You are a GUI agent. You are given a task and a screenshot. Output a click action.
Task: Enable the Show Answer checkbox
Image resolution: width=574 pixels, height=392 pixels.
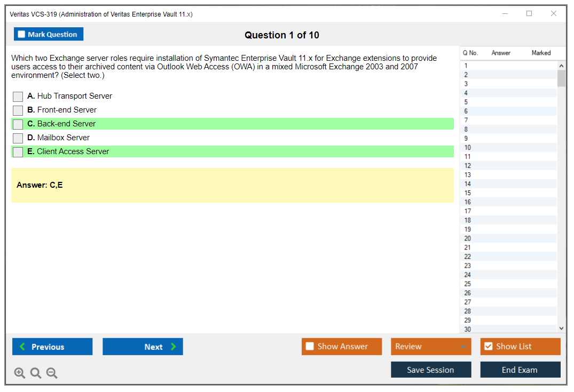click(x=310, y=347)
